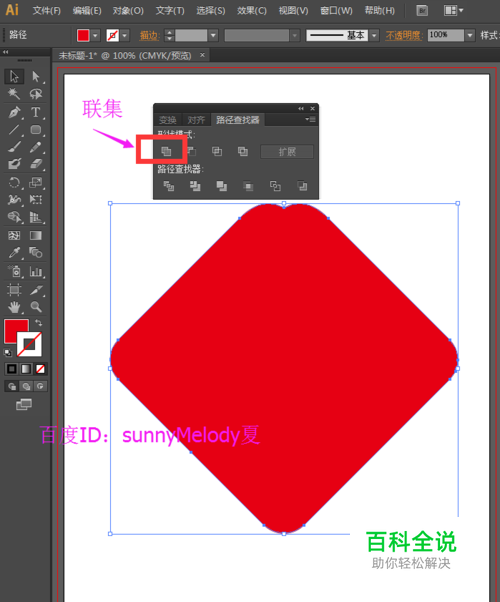The image size is (500, 602).
Task: Select the Scale tool
Action: 36,182
